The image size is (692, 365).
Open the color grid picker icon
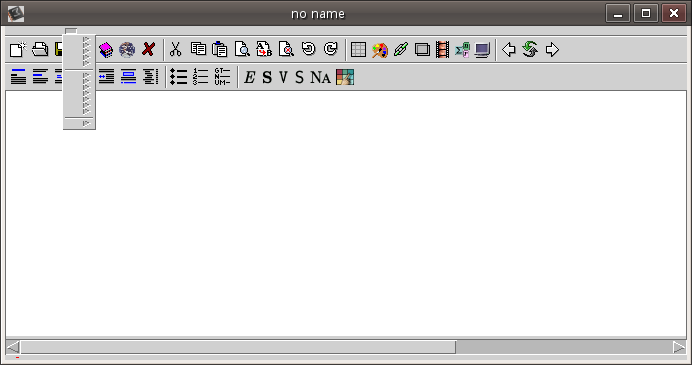click(x=345, y=77)
